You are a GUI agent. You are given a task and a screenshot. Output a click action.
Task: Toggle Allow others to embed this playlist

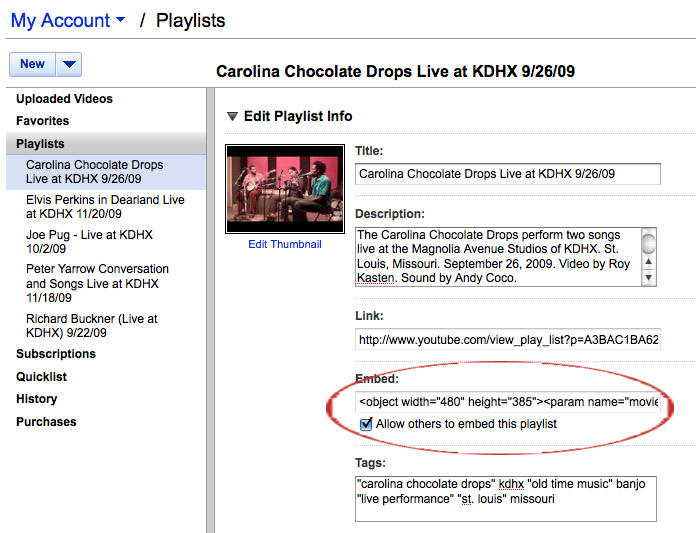point(366,424)
